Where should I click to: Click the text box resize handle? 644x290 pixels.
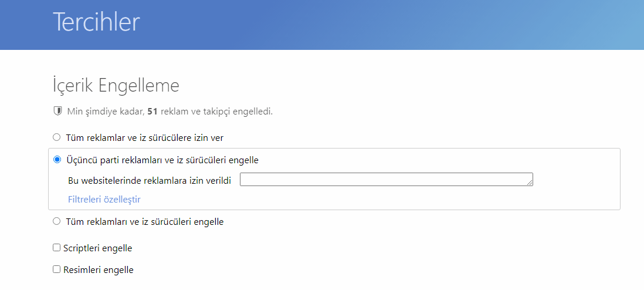[x=530, y=183]
